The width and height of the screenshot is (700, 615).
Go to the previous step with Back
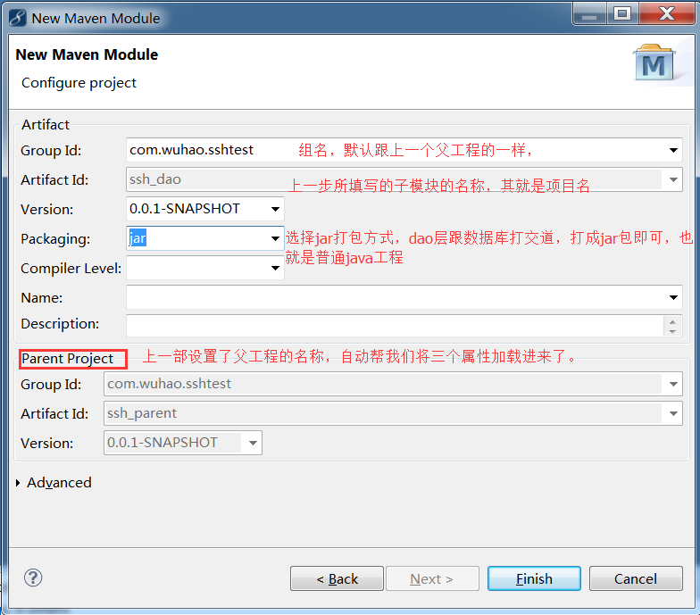pyautogui.click(x=337, y=578)
